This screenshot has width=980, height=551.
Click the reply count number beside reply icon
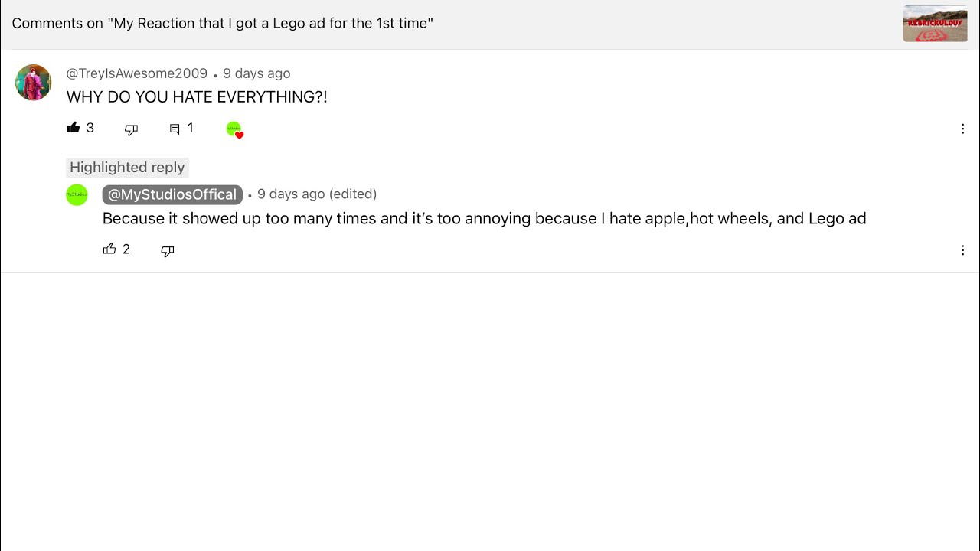click(x=191, y=128)
